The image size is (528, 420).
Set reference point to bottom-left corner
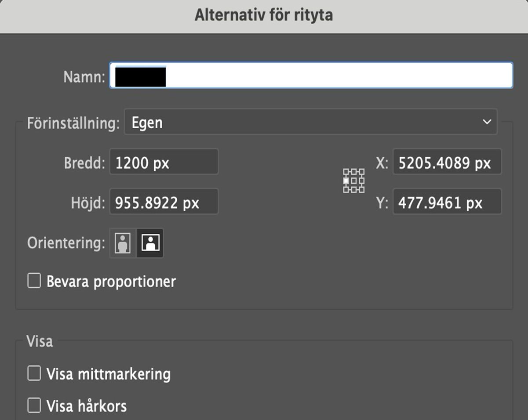click(x=346, y=190)
